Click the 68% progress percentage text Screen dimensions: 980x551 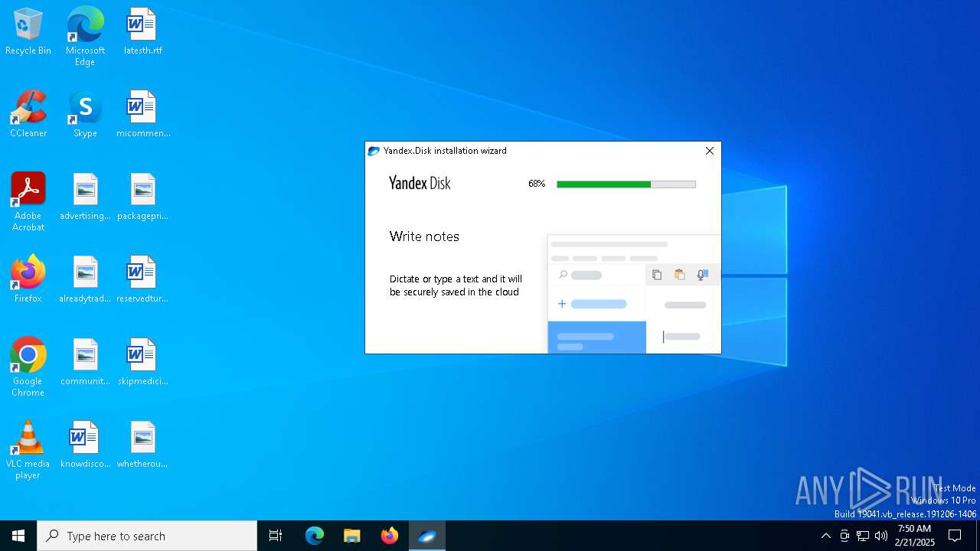pyautogui.click(x=537, y=184)
